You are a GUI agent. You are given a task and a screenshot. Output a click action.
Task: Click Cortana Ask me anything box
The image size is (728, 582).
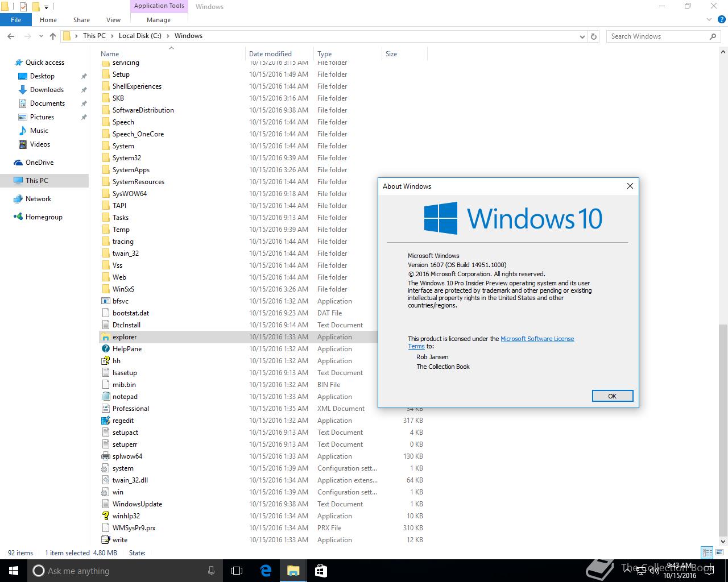coord(125,571)
